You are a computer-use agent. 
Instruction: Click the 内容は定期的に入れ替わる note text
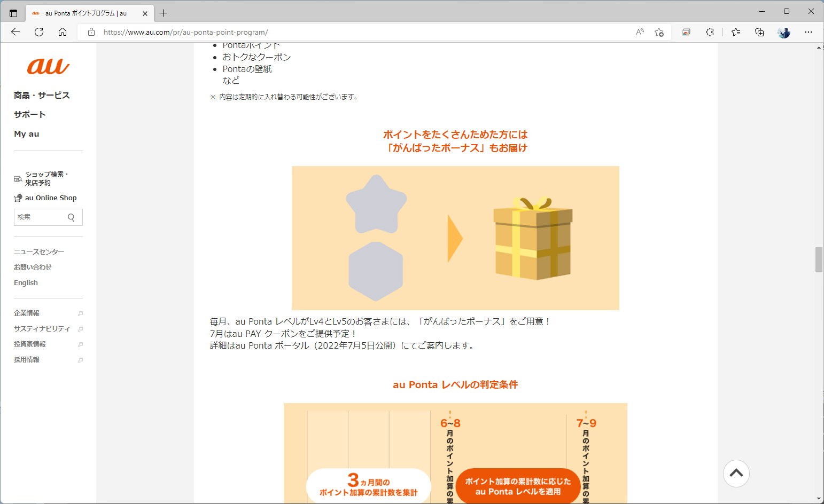pos(289,97)
